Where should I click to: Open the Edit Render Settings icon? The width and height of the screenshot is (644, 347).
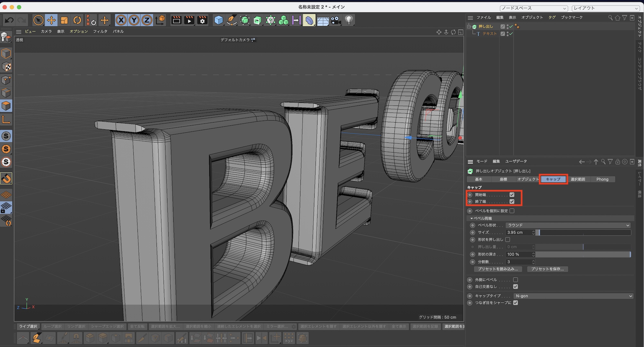(203, 20)
